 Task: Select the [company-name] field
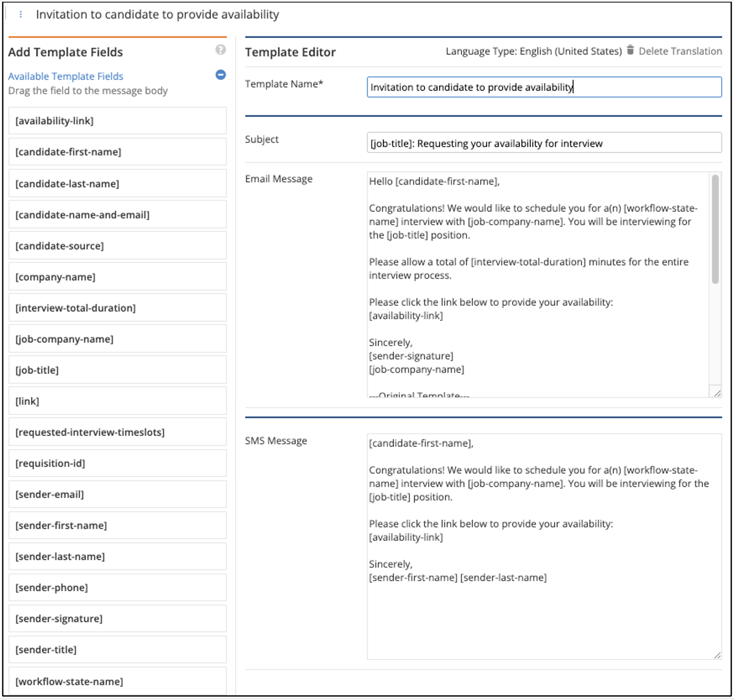[x=118, y=277]
